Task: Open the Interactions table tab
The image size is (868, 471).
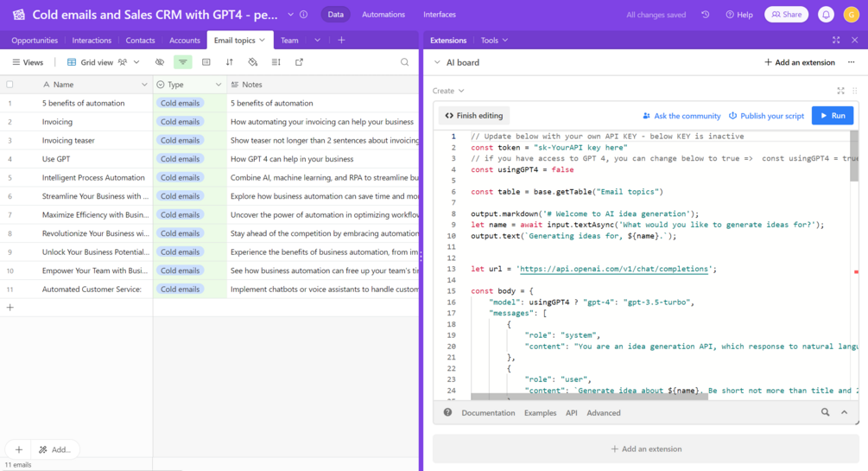Action: (92, 40)
